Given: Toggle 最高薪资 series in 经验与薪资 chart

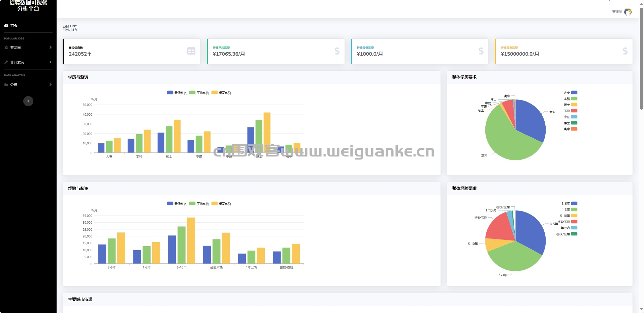Looking at the screenshot, I should (x=221, y=203).
